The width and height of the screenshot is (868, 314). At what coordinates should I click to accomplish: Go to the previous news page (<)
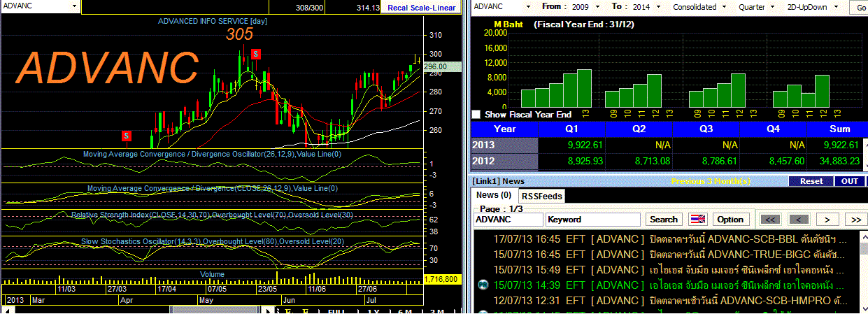pos(799,220)
